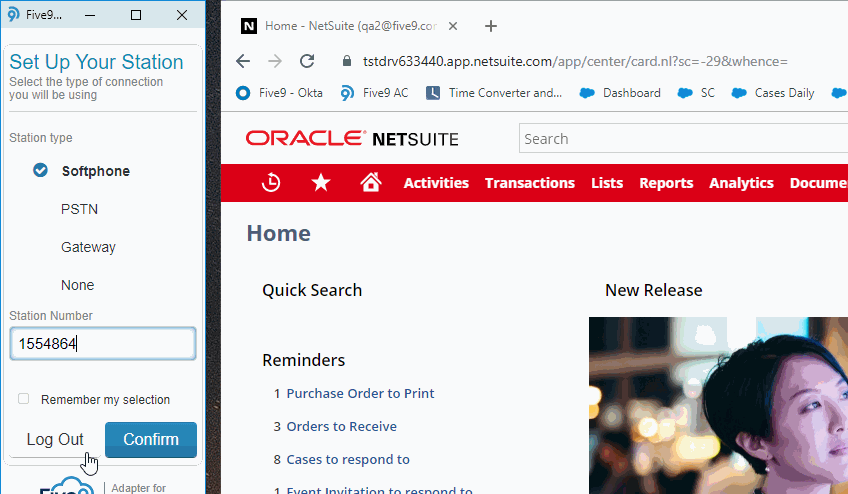Open Shortcuts star icon in NetSuite
This screenshot has height=494, width=848.
[x=321, y=183]
